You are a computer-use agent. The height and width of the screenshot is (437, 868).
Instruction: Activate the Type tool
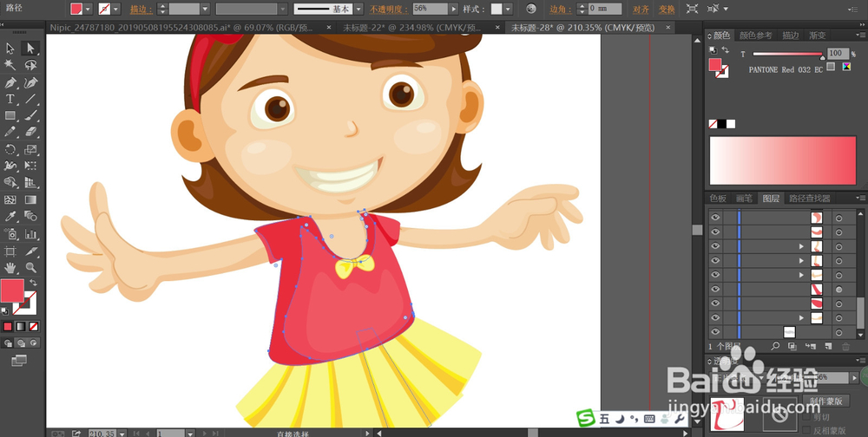click(10, 99)
